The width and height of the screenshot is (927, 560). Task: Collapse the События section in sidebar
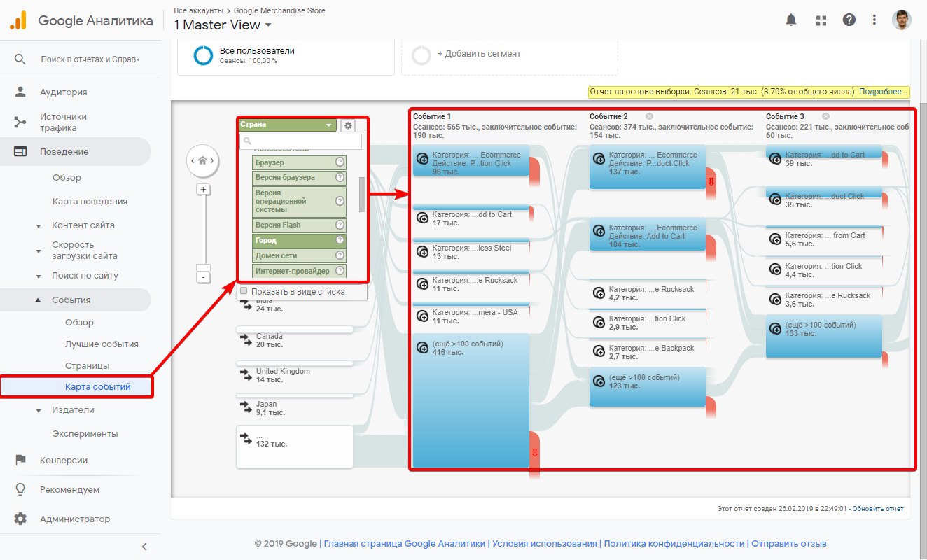tap(71, 300)
